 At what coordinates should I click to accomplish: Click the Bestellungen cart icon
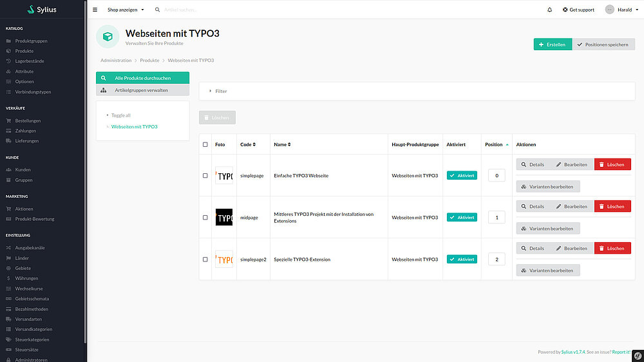point(8,121)
